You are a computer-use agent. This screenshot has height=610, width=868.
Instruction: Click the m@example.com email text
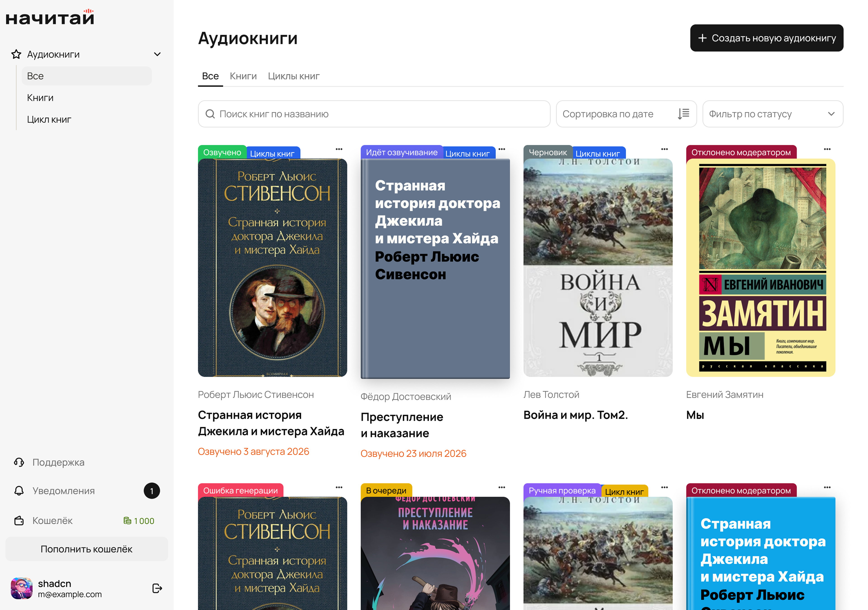[x=70, y=594]
